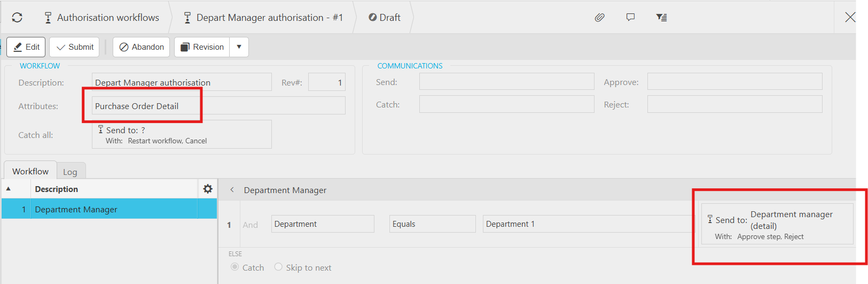
Task: Click the filter list icon
Action: tap(661, 18)
